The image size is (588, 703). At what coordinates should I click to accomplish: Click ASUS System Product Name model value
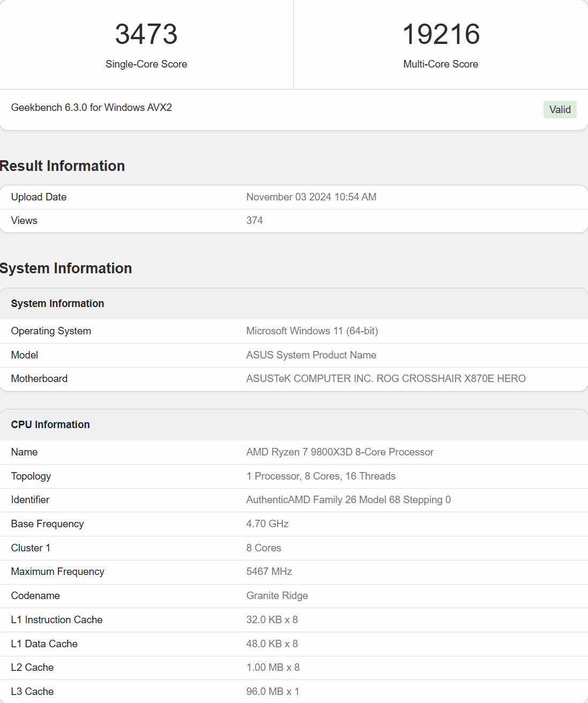pos(311,355)
